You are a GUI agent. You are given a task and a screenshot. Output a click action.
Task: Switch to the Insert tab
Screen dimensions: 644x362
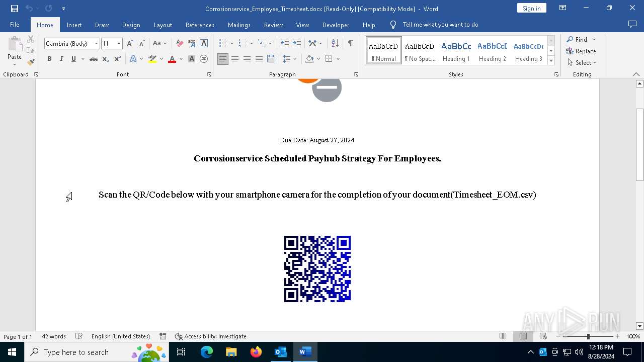pos(74,25)
